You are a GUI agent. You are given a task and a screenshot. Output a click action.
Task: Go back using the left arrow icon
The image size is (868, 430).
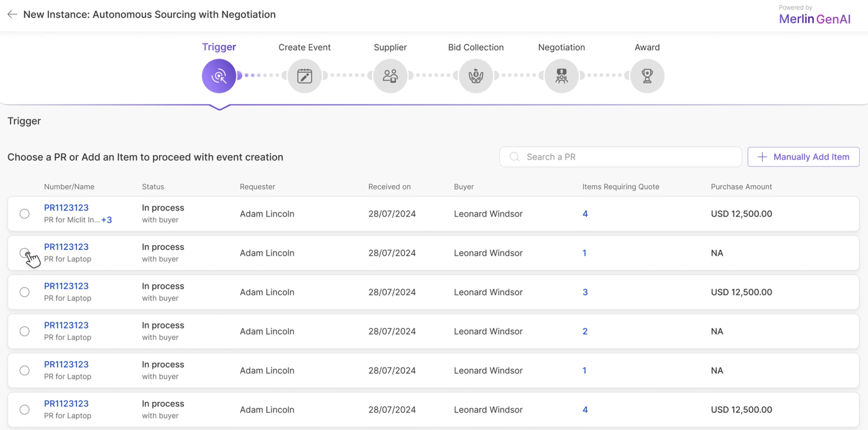(x=12, y=14)
